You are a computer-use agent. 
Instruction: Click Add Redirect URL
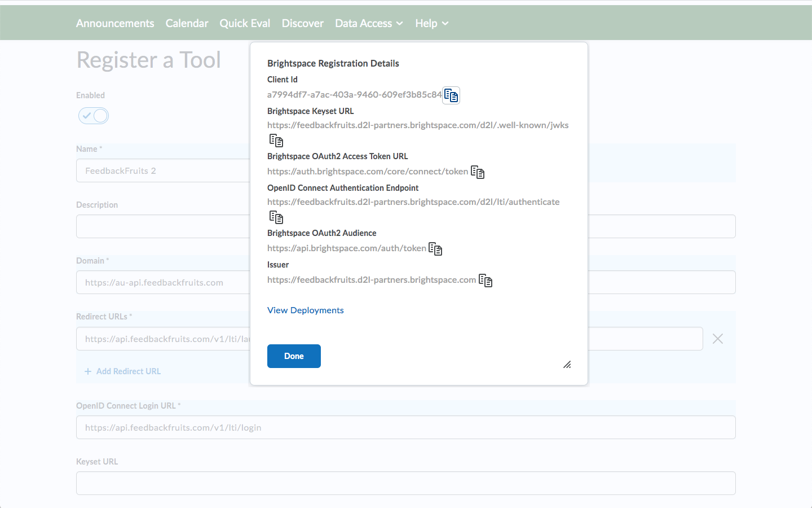tap(122, 371)
